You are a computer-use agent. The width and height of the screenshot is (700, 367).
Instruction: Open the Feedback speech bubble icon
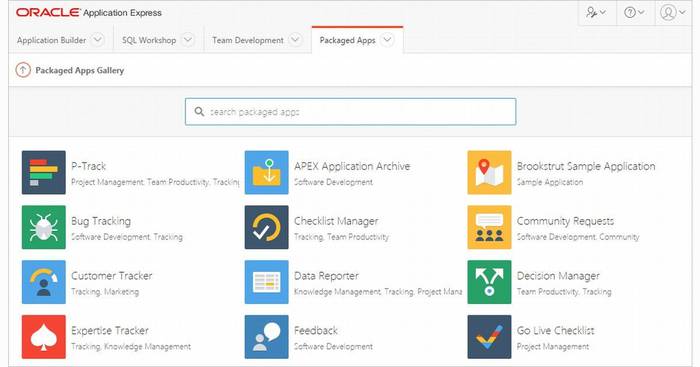coord(267,337)
